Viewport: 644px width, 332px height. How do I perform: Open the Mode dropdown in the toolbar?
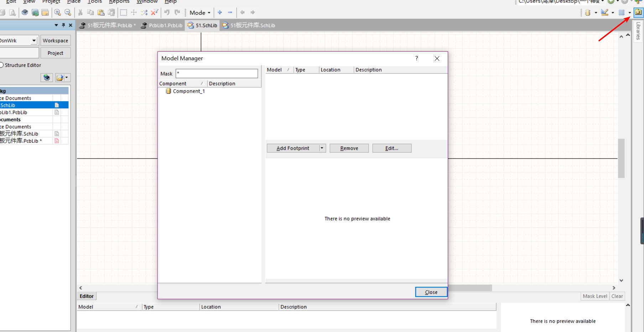coord(200,12)
